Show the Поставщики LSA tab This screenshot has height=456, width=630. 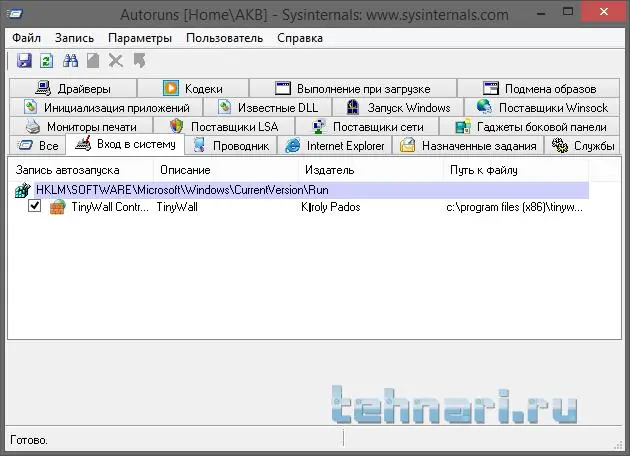pos(224,127)
